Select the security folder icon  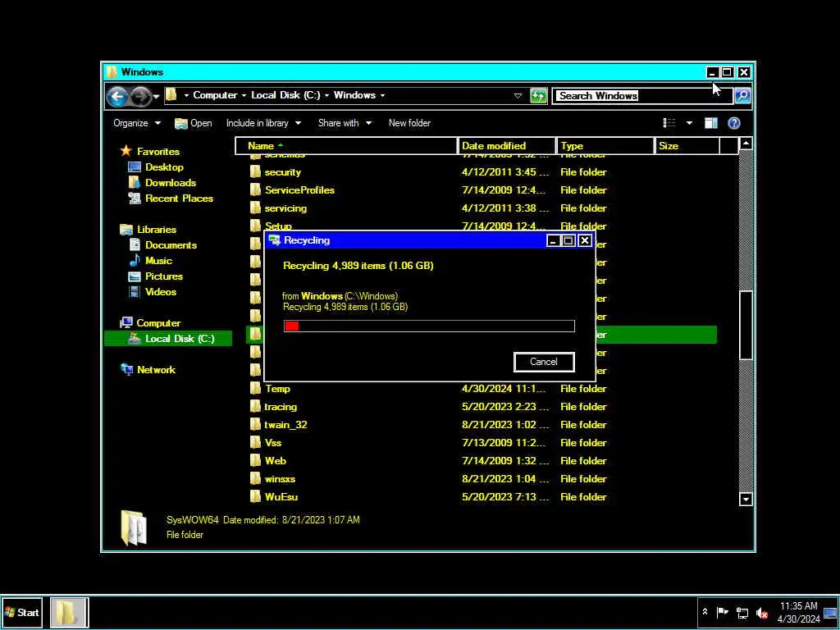coord(256,172)
